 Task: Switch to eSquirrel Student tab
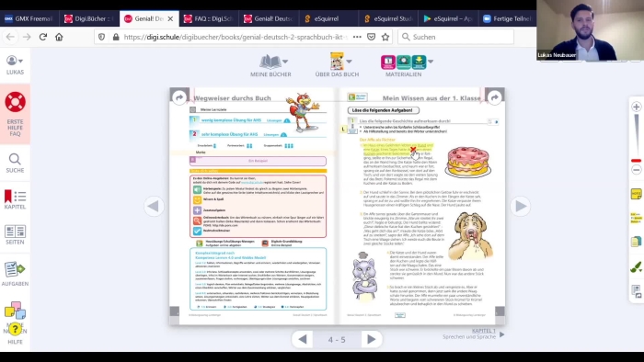click(x=388, y=18)
